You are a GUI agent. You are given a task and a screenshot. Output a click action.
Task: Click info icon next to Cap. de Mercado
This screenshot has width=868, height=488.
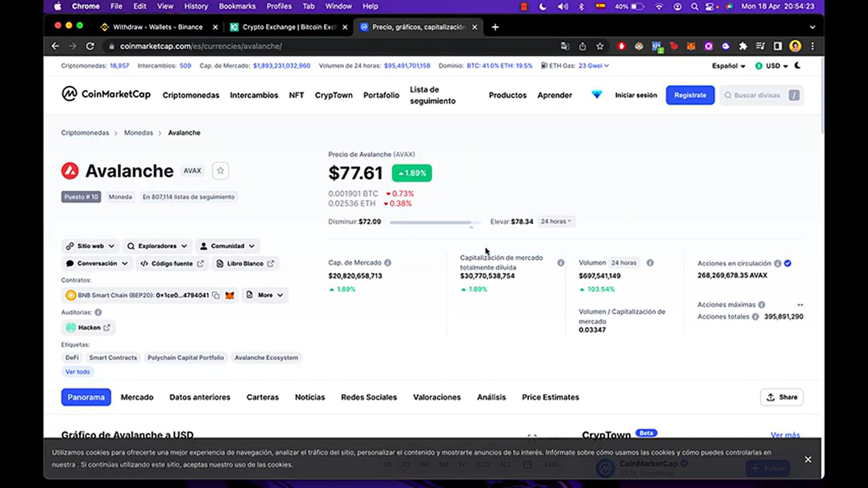coord(388,263)
